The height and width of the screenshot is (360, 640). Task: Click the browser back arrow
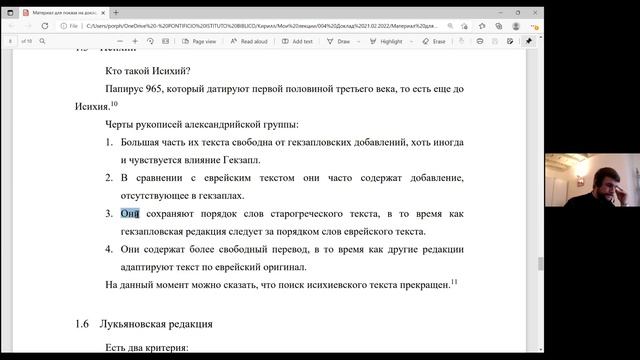[12, 26]
